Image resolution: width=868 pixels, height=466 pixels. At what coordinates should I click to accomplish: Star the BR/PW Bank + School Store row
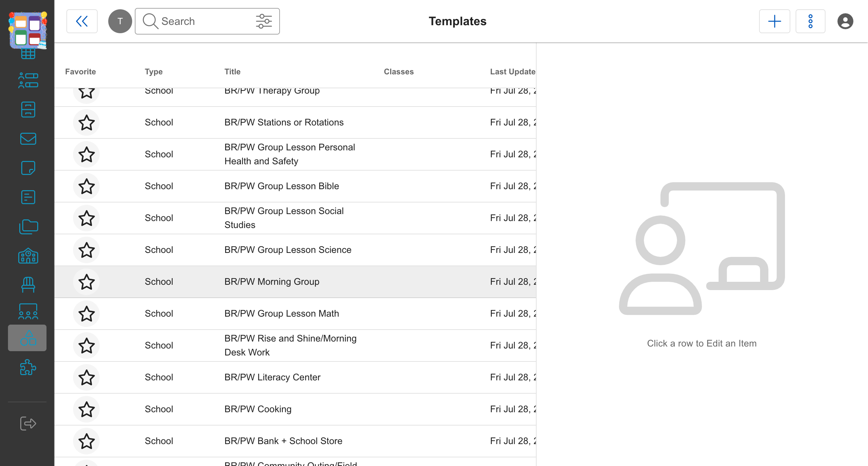87,441
